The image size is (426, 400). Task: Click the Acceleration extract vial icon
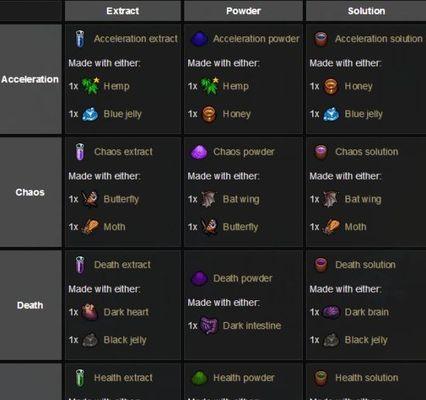tap(80, 39)
